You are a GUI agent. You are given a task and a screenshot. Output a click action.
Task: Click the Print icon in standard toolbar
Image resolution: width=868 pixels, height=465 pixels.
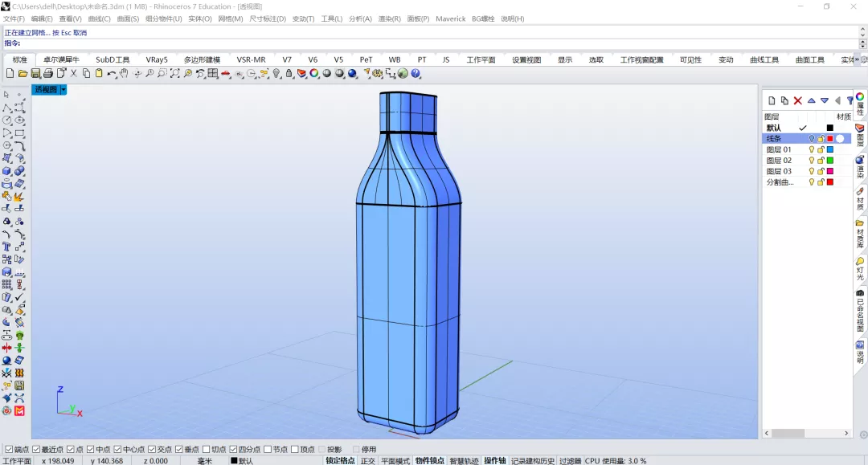pyautogui.click(x=48, y=74)
